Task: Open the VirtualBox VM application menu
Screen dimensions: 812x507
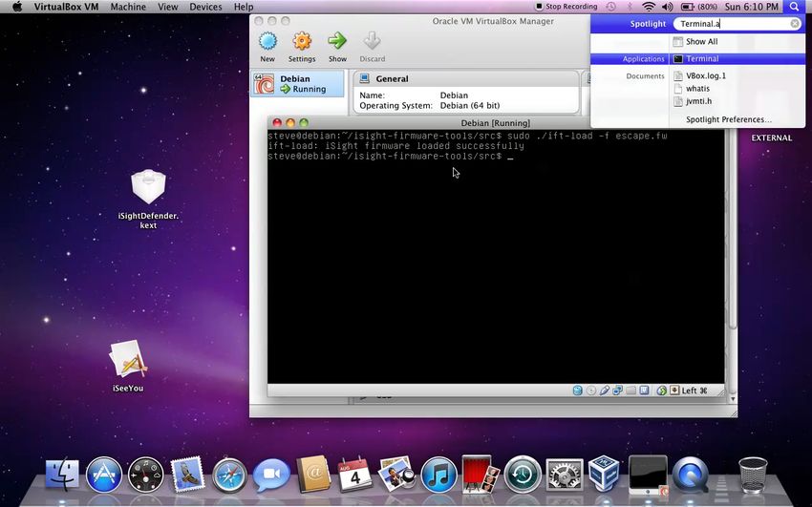Action: pos(66,7)
